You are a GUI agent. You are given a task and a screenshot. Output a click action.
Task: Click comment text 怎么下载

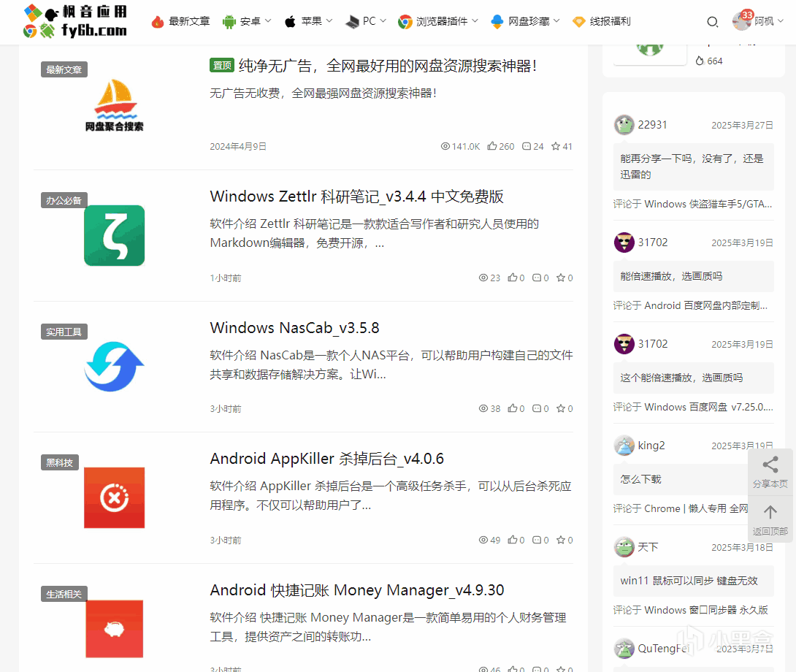tap(640, 479)
